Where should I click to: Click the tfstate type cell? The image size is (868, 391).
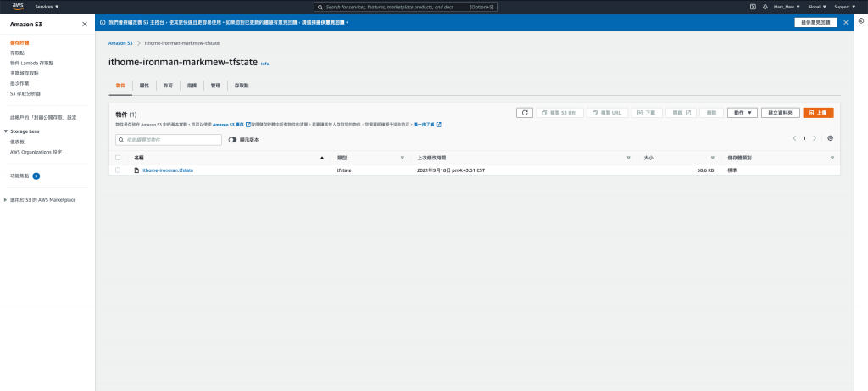coord(344,170)
